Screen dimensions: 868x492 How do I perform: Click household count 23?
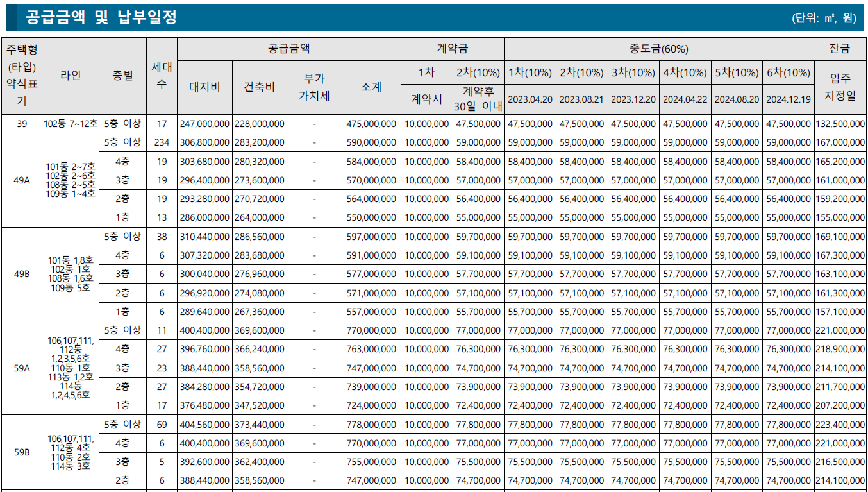[x=162, y=368]
